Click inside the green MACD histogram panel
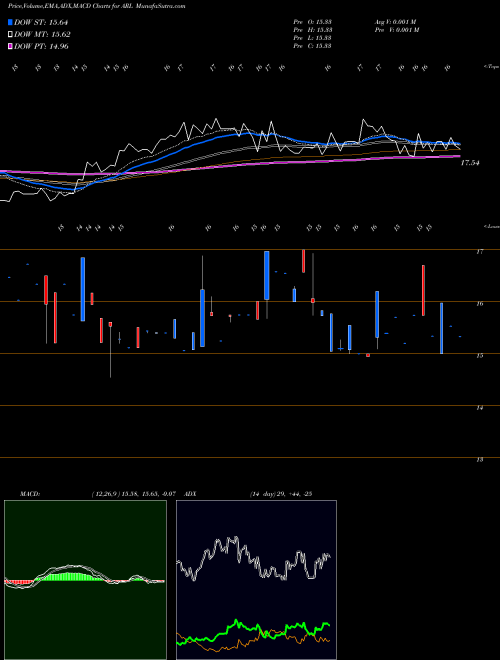Screen dimensions: 500x660 (85, 580)
